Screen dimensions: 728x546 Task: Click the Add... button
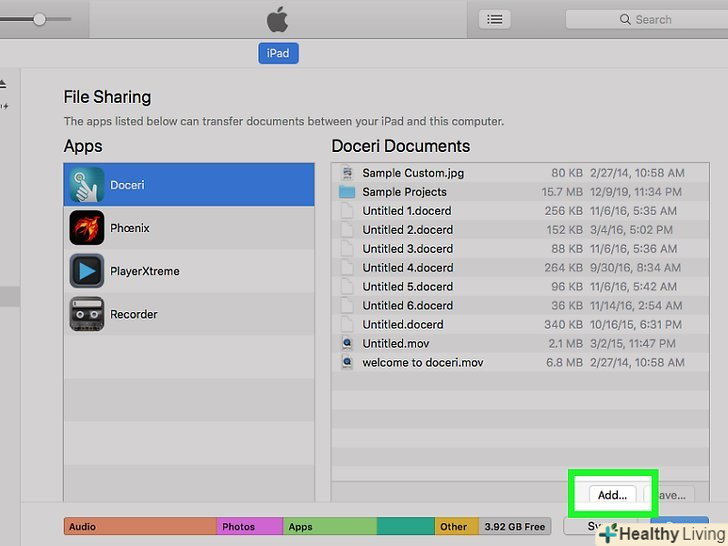(x=611, y=495)
